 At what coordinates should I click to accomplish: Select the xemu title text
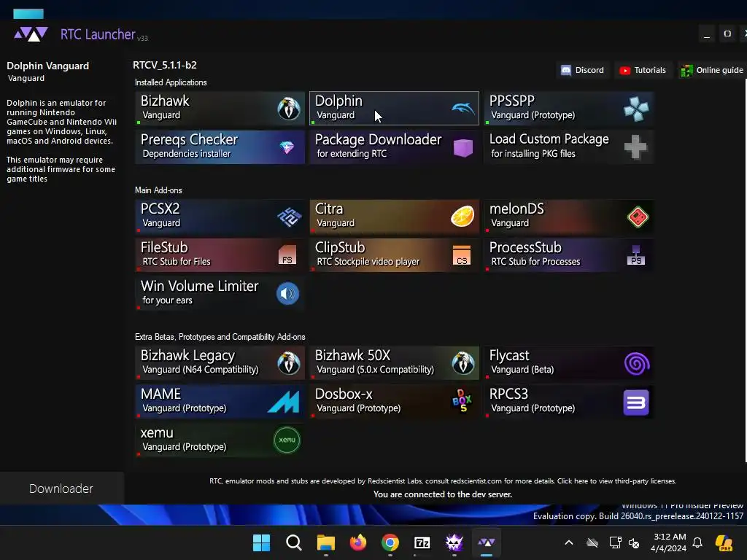(157, 433)
